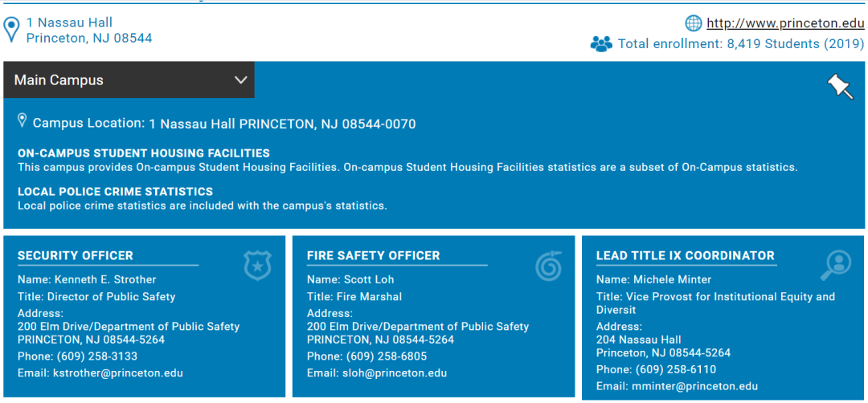Click the Lead Title IX Coordinator heading

tap(685, 256)
